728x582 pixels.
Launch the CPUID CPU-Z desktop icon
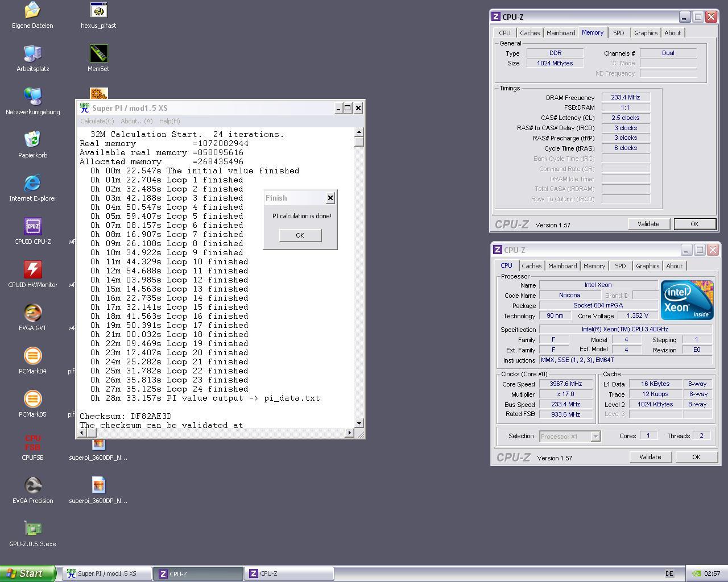[32, 226]
